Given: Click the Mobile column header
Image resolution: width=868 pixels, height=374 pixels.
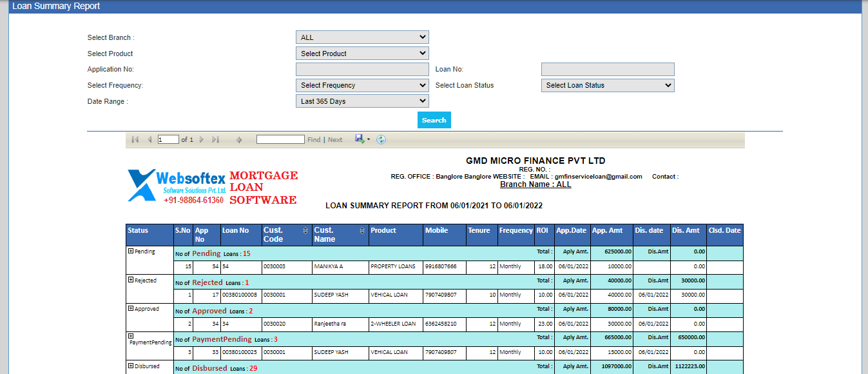Looking at the screenshot, I should coord(444,235).
